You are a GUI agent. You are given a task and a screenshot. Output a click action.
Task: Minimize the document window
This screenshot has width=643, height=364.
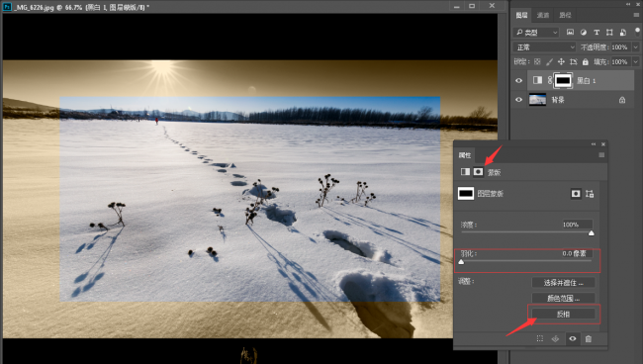[x=456, y=6]
